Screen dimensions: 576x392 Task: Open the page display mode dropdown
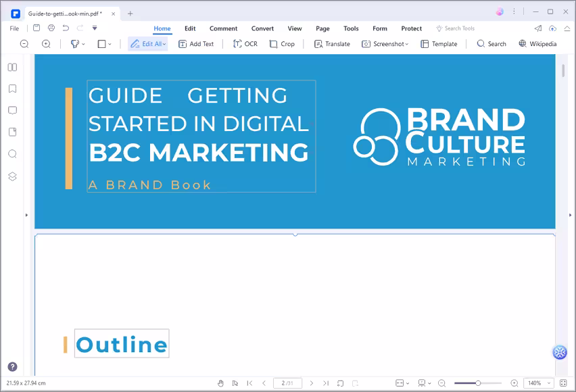click(425, 383)
